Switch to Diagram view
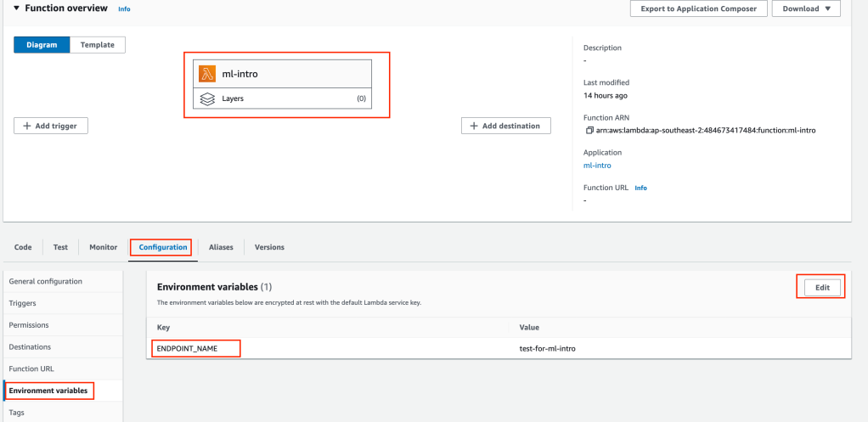 click(42, 45)
